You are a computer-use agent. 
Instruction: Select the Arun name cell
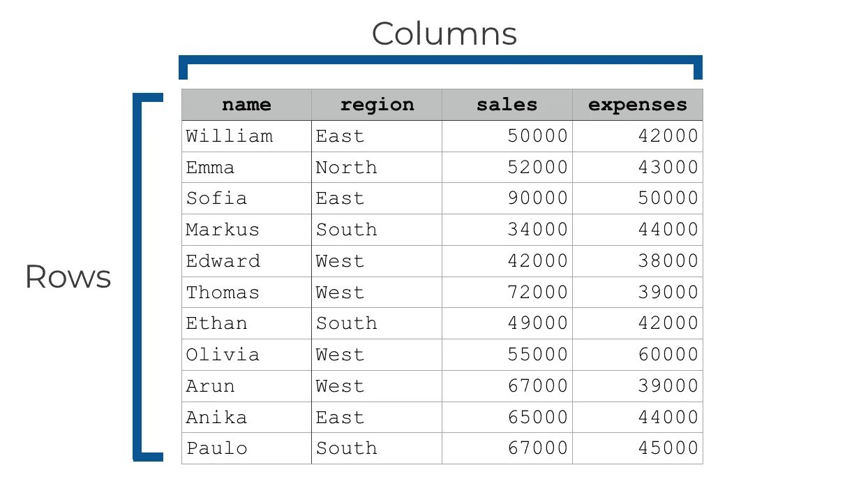pos(211,386)
